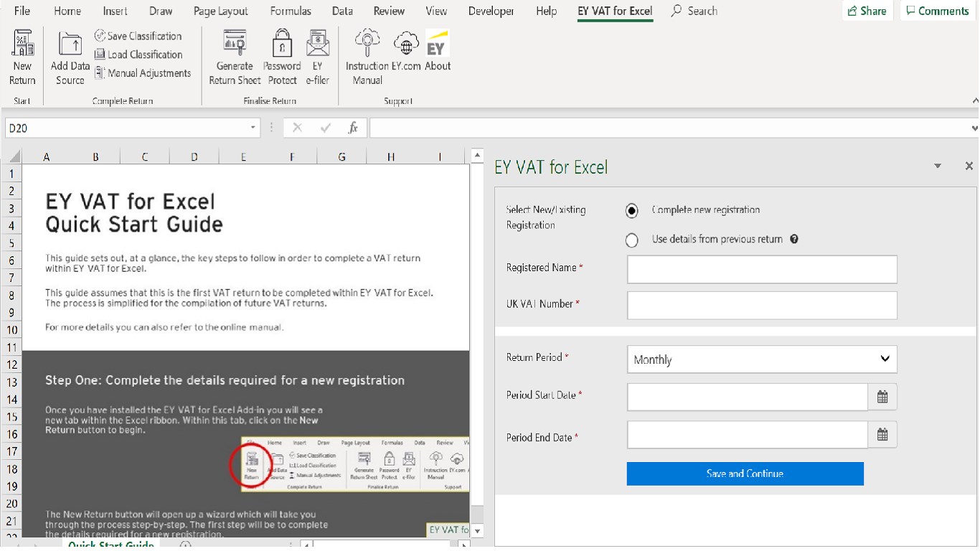Open Manual Adjustments from the ribbon

[x=143, y=73]
